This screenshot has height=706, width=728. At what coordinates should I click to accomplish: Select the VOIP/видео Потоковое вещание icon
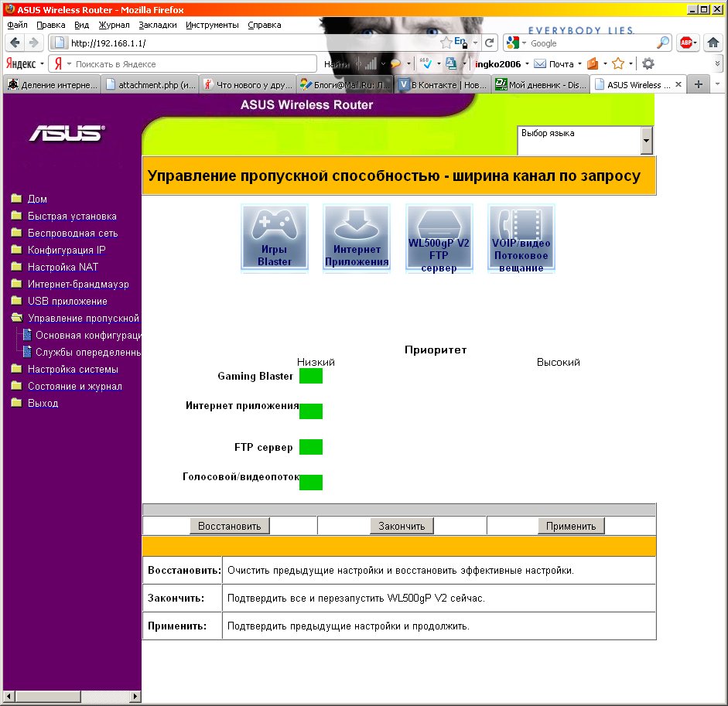[521, 238]
